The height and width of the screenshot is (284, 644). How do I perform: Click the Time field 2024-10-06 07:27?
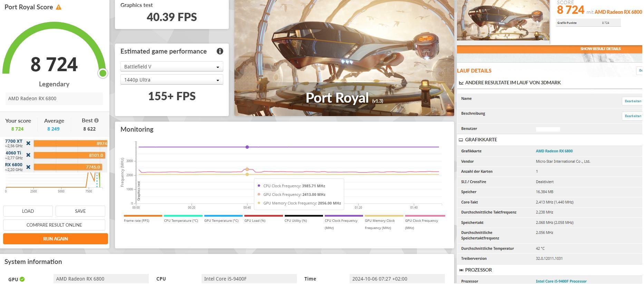click(397, 279)
